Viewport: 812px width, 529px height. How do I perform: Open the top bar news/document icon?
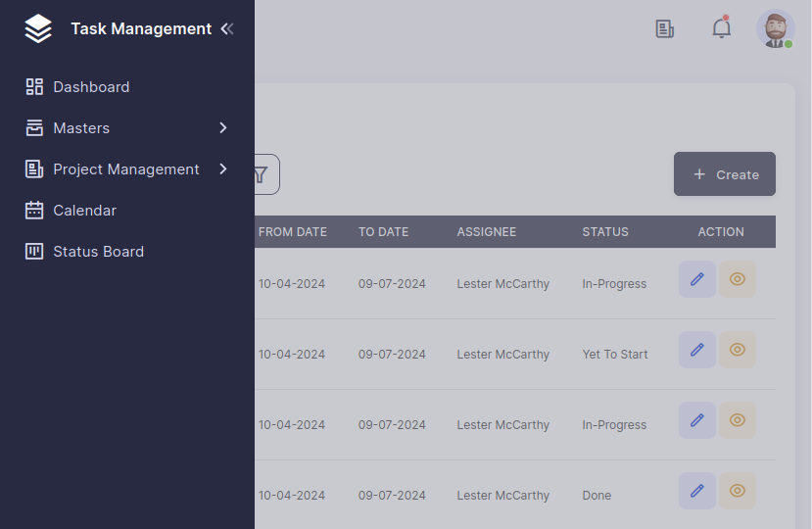click(664, 29)
